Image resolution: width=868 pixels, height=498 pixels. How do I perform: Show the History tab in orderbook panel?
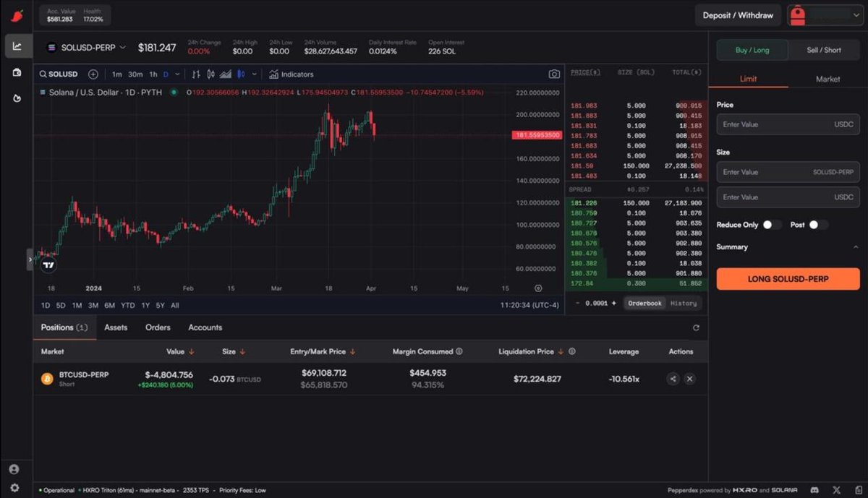click(x=684, y=304)
